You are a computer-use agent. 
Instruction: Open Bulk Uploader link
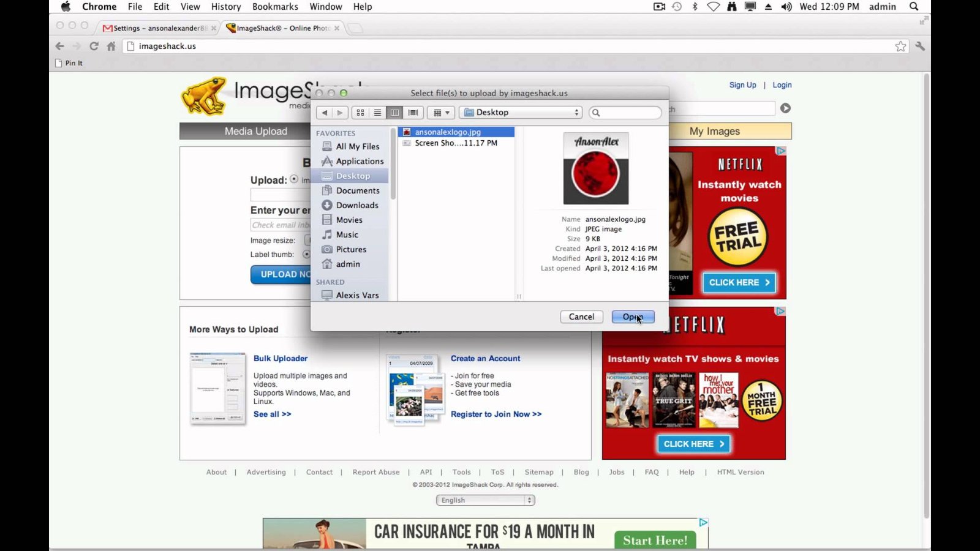pos(281,359)
